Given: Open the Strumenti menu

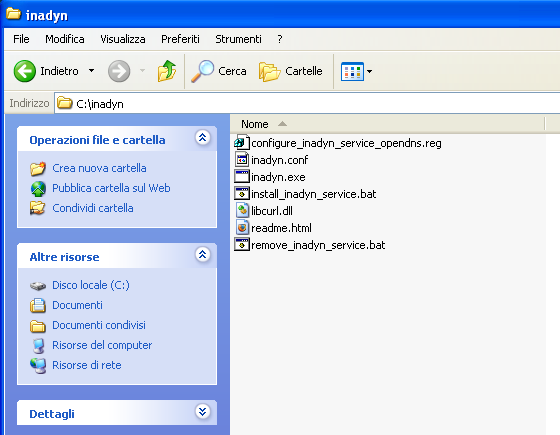Looking at the screenshot, I should point(238,39).
